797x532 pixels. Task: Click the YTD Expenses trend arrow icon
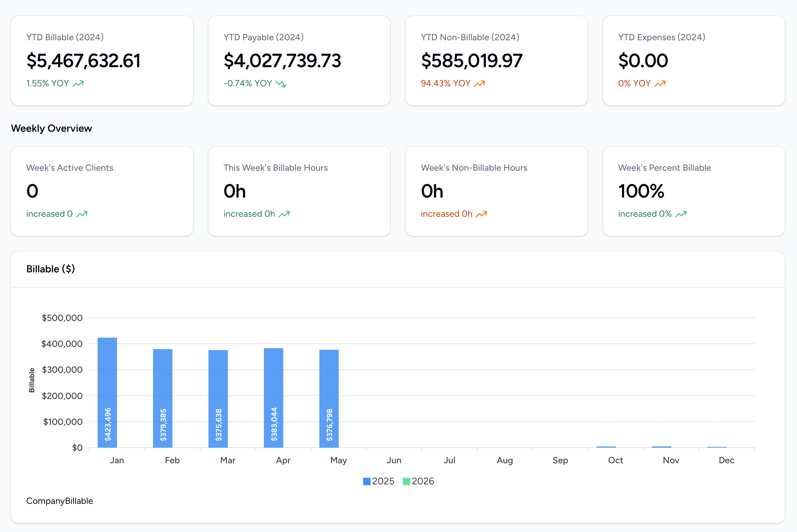(x=660, y=83)
